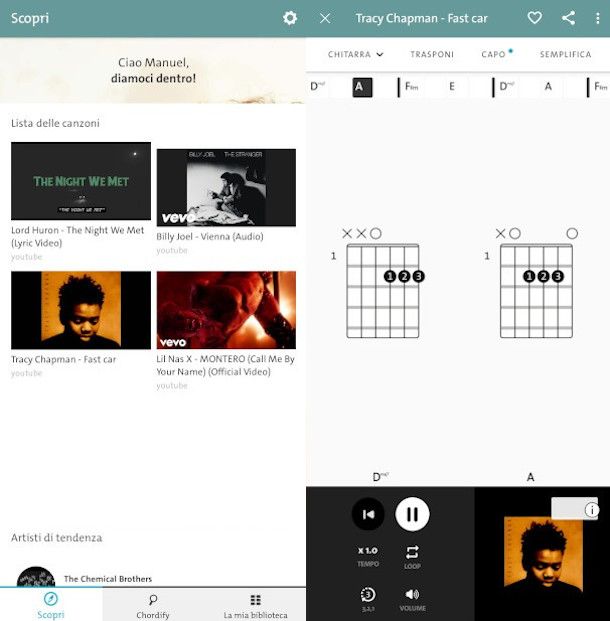The width and height of the screenshot is (610, 621).
Task: Open The Night We Met thumbnail
Action: click(x=81, y=181)
